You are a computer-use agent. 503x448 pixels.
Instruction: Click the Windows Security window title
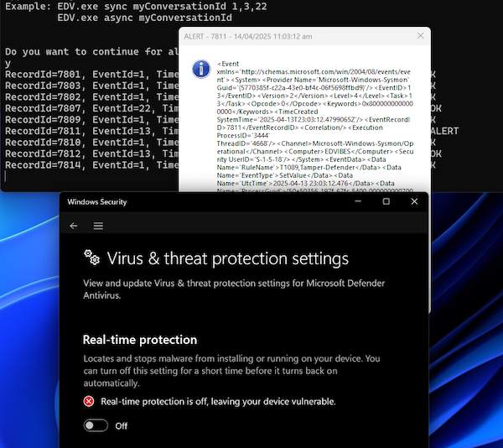point(97,202)
